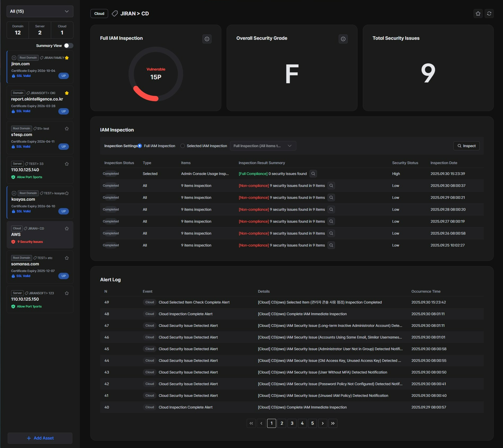Screen dimensions: 503x448
Task: Expand the kosyas.com root domain entry
Action: pyautogui.click(x=14, y=193)
